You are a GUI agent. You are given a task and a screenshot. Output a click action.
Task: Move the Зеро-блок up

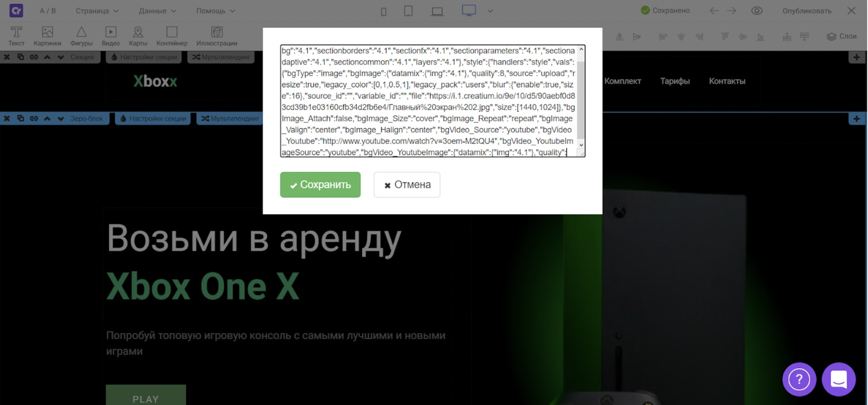[x=47, y=118]
